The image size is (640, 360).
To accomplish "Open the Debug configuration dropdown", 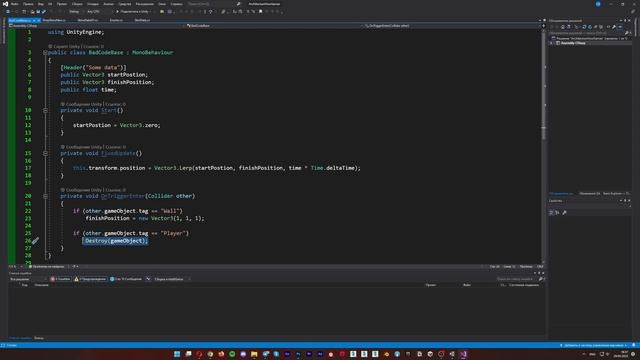I will [75, 11].
